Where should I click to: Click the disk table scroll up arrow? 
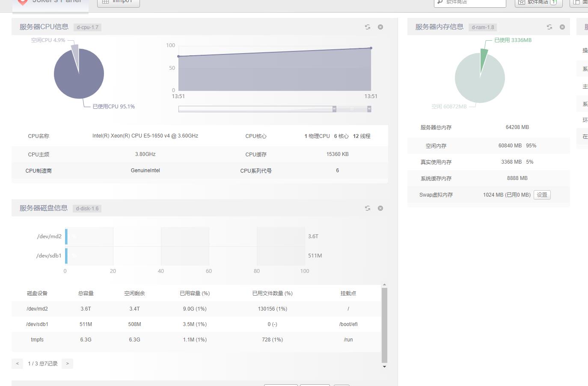tap(384, 285)
